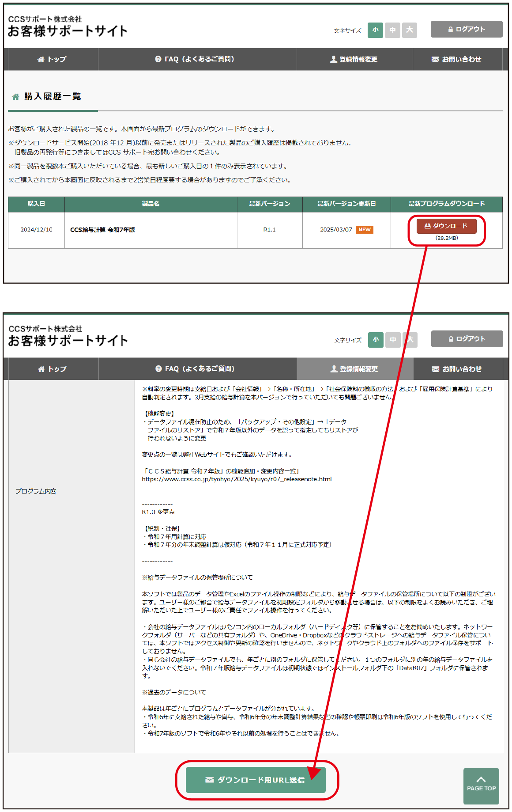Click お客様サポートサイト title in lower page

(x=68, y=341)
